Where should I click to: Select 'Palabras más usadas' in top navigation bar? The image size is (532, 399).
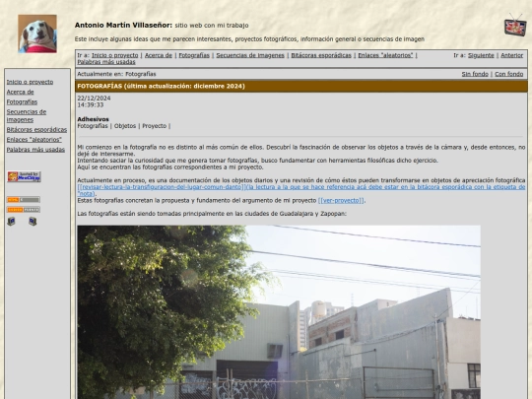(106, 62)
